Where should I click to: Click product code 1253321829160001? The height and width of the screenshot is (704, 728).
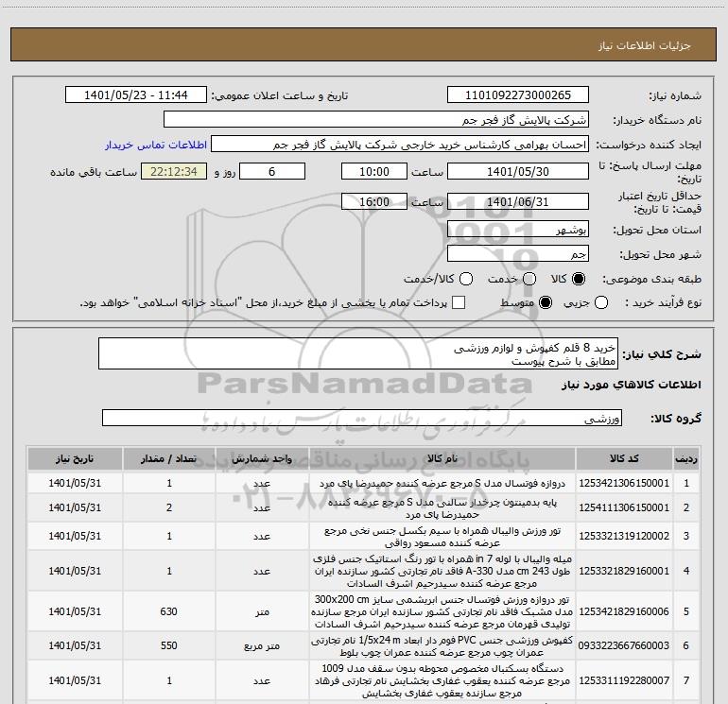[624, 571]
